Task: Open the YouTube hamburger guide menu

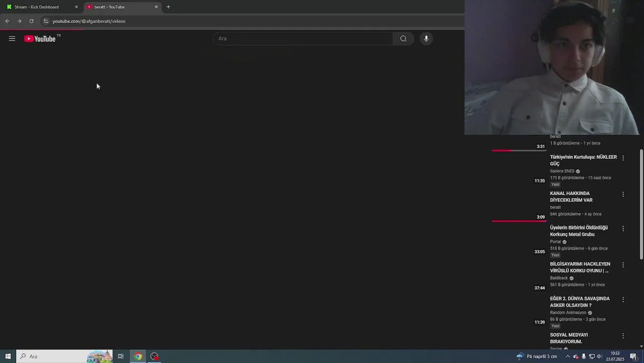Action: 12,39
